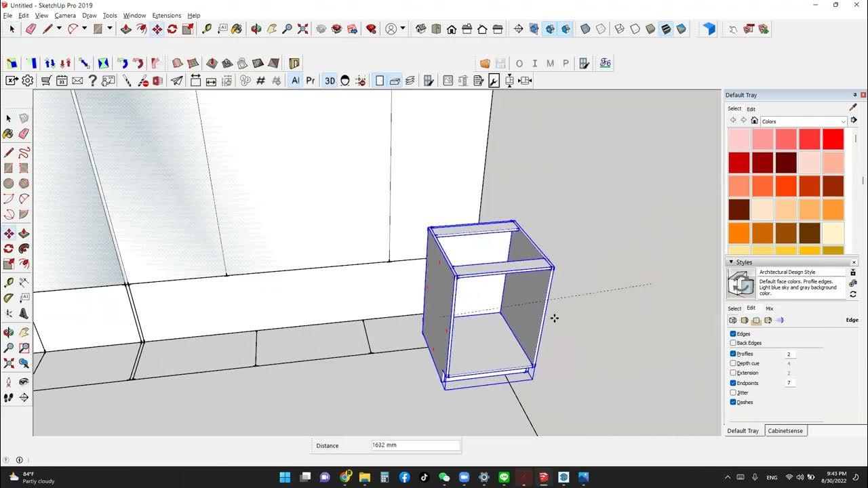The height and width of the screenshot is (488, 868).
Task: Click the question mark help icon
Action: point(93,81)
